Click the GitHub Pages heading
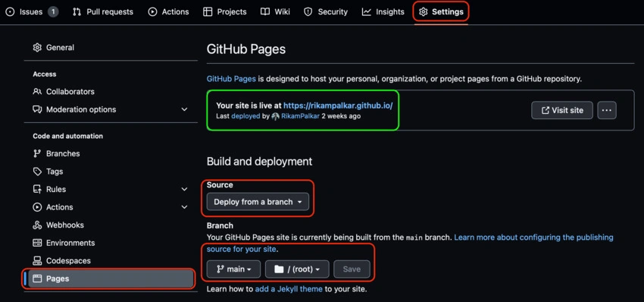This screenshot has height=302, width=644. (246, 49)
